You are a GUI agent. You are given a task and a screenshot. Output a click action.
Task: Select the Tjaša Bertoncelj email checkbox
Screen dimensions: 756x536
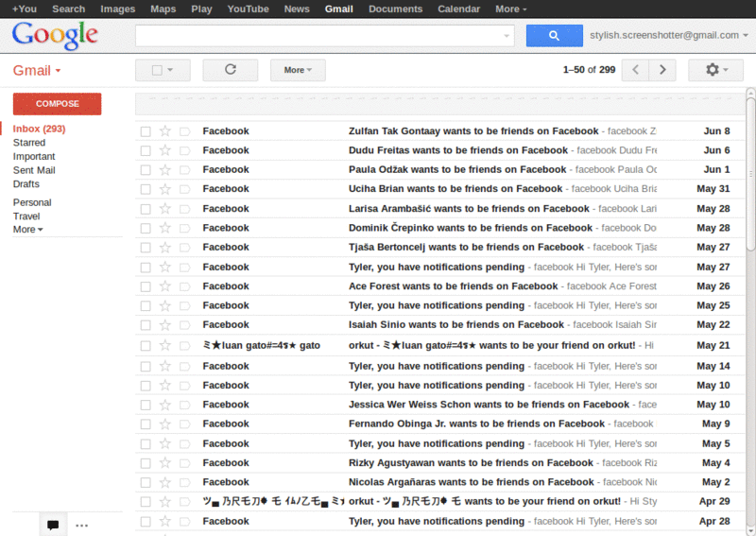[x=146, y=248]
